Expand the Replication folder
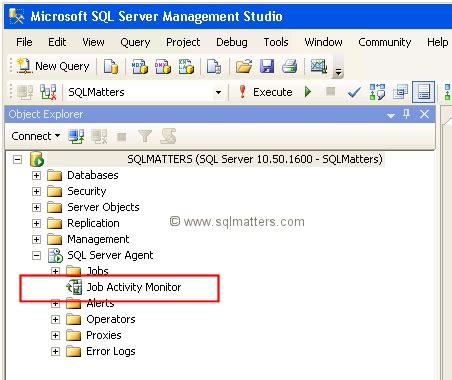The height and width of the screenshot is (380, 452). (36, 223)
